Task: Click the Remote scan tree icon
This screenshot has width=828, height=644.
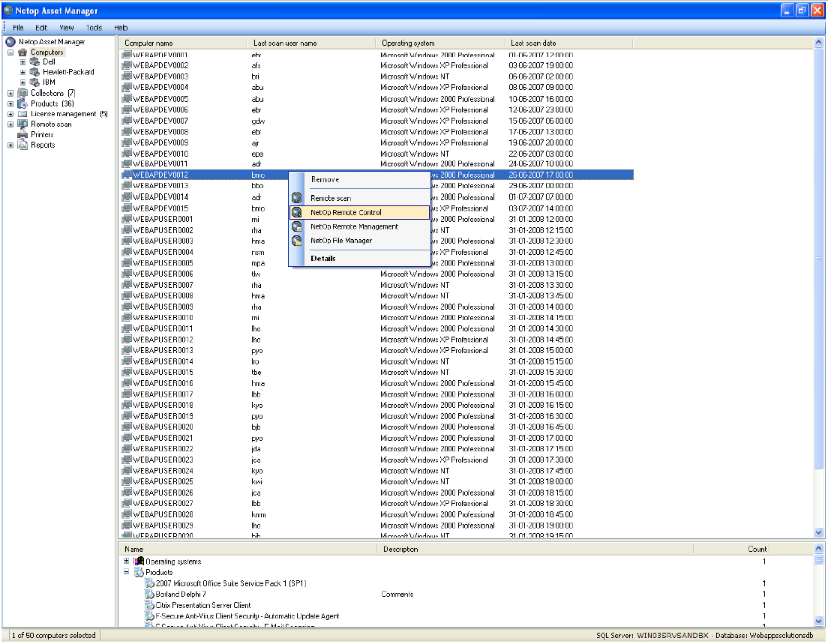Action: click(x=22, y=124)
